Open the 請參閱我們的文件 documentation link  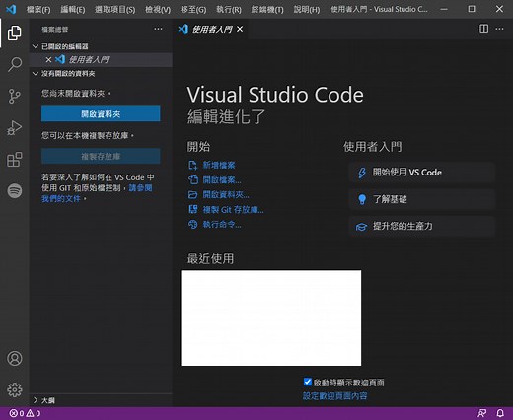click(140, 188)
